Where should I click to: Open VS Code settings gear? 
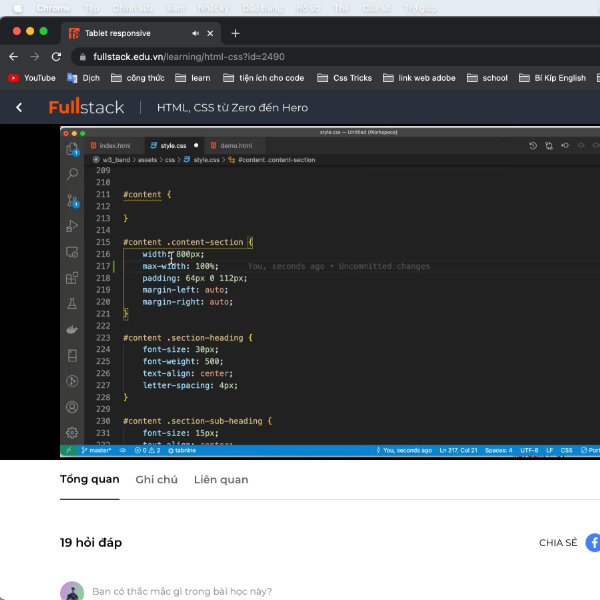tap(72, 433)
